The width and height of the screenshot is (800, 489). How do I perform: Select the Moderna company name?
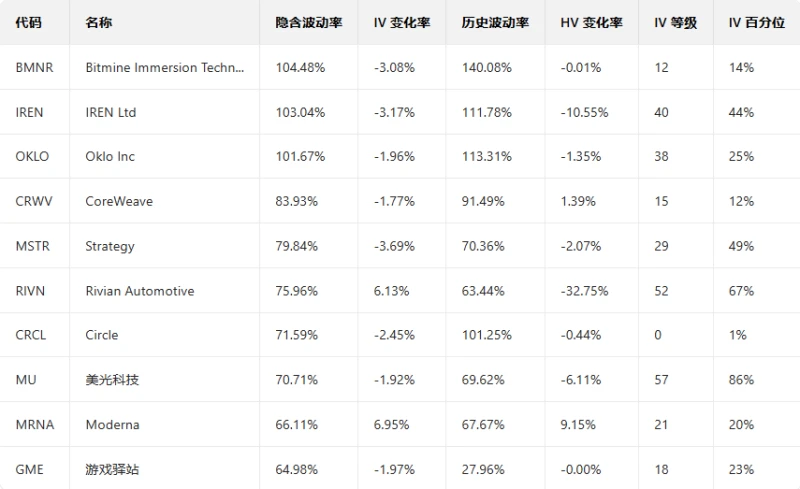pos(112,424)
